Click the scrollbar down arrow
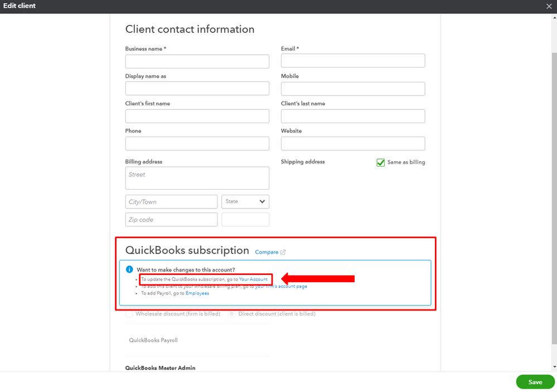The width and height of the screenshot is (557, 392). coord(554,367)
